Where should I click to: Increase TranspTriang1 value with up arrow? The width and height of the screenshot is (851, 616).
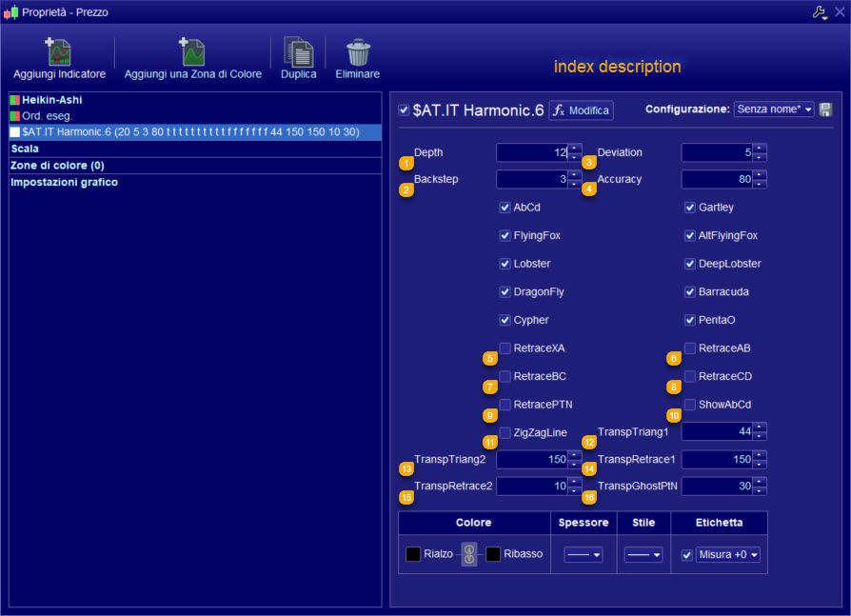coord(760,427)
